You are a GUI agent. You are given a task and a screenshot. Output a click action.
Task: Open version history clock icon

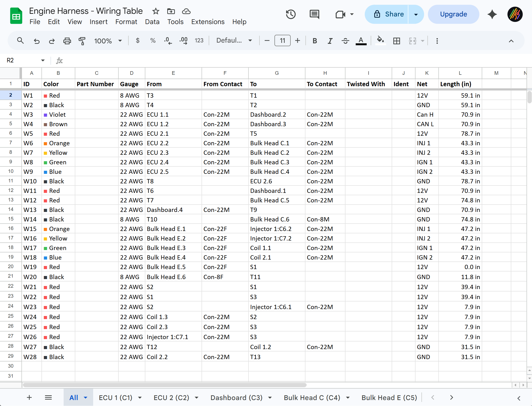click(x=291, y=14)
